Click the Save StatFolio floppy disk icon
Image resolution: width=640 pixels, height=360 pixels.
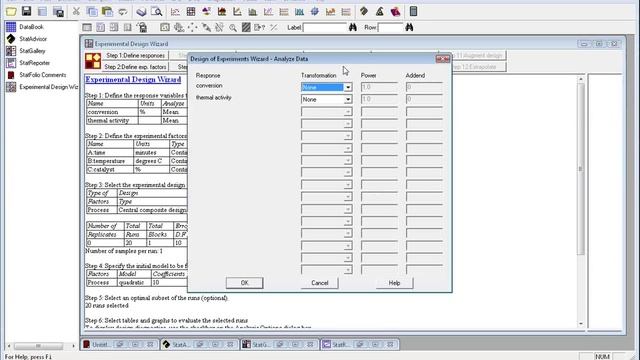point(27,11)
